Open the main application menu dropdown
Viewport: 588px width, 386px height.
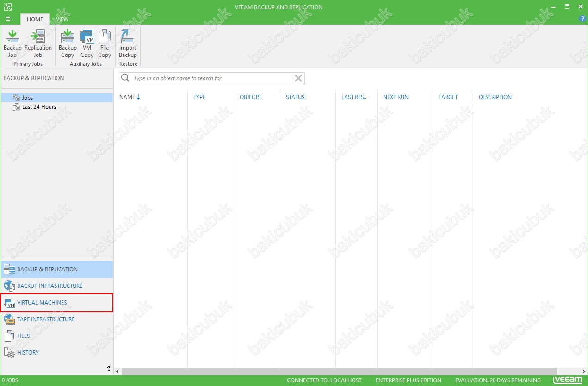pyautogui.click(x=9, y=19)
